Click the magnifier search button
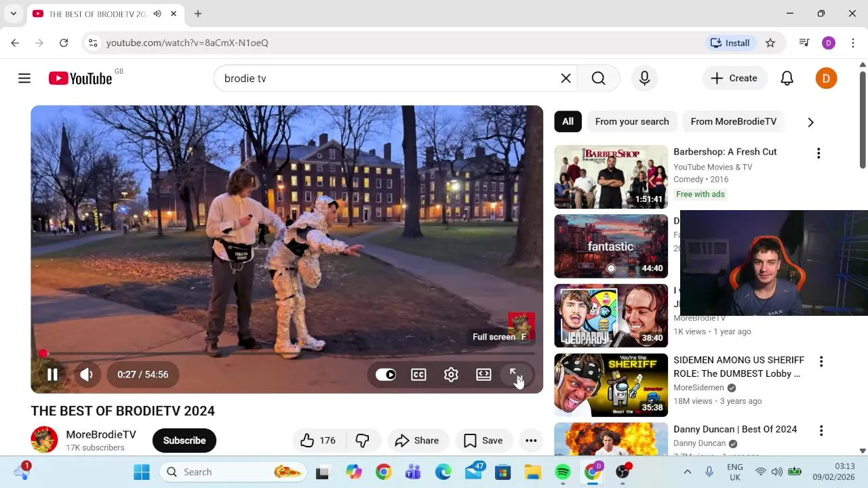 tap(598, 79)
